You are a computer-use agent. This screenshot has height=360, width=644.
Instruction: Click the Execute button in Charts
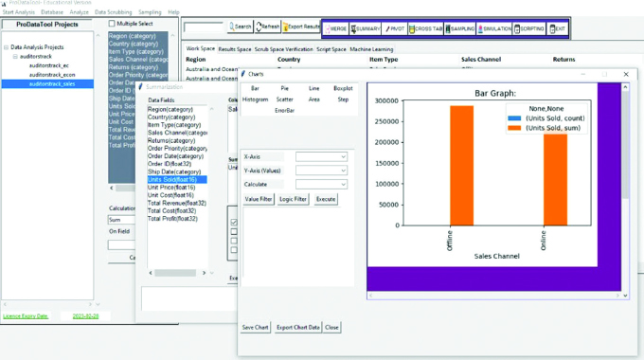[x=326, y=199]
